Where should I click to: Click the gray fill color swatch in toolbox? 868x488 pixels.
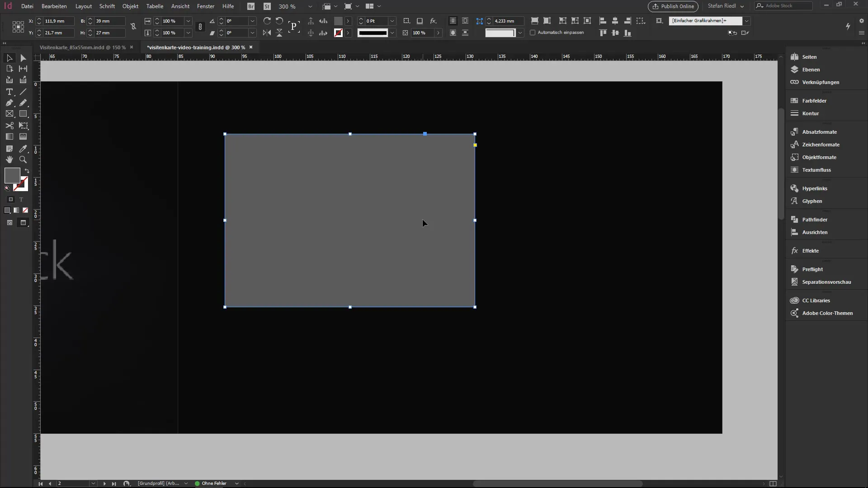coord(11,175)
